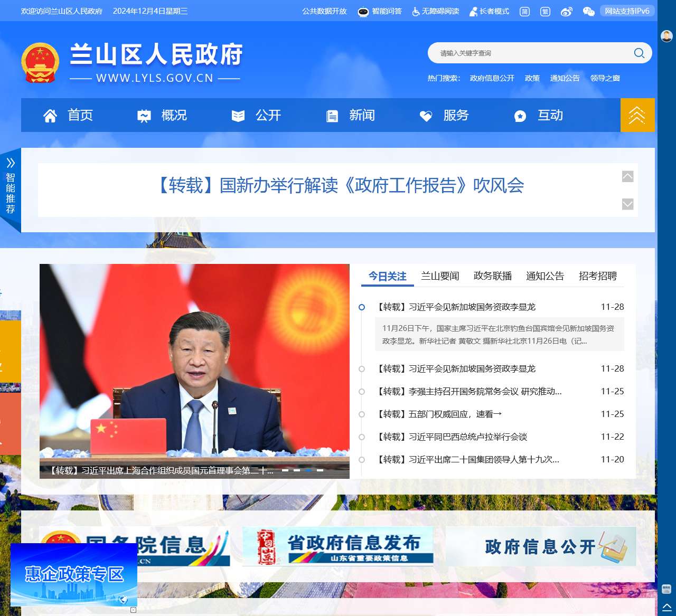Enter 长者模式 elder mode via its icon

tap(473, 11)
